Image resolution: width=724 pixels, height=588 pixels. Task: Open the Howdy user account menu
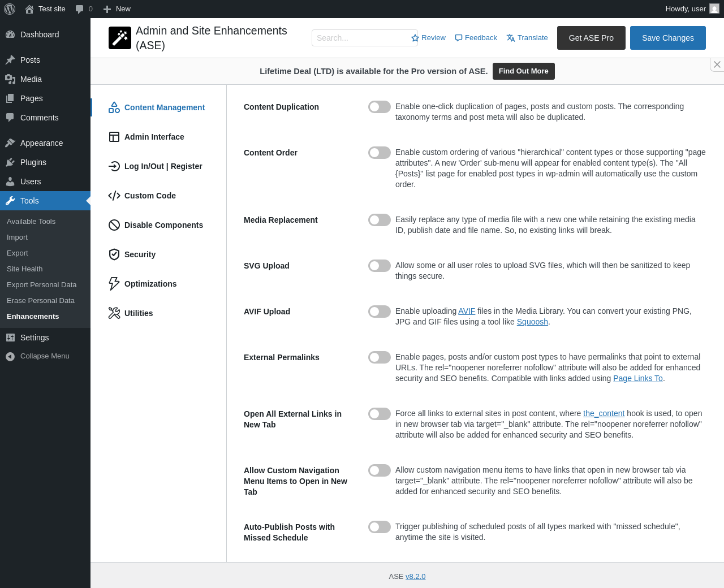tap(692, 9)
